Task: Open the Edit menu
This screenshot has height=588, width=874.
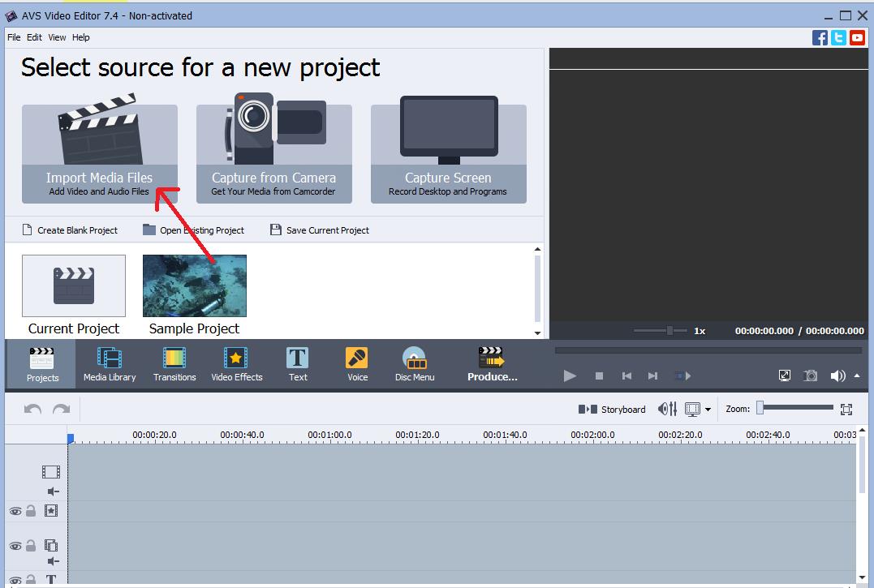Action: tap(33, 37)
